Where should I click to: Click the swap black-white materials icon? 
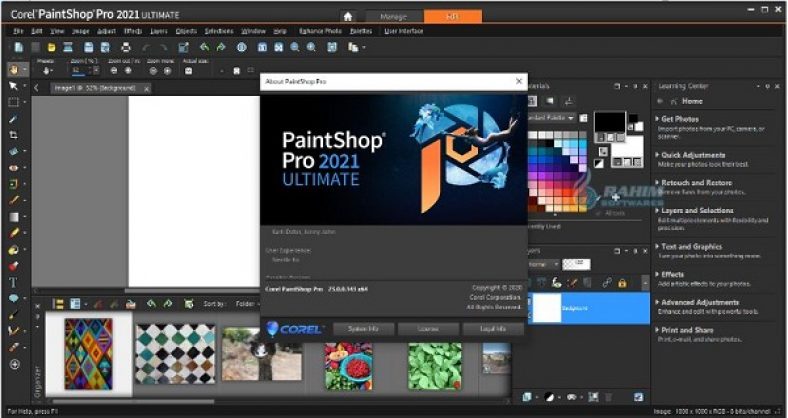pyautogui.click(x=599, y=163)
